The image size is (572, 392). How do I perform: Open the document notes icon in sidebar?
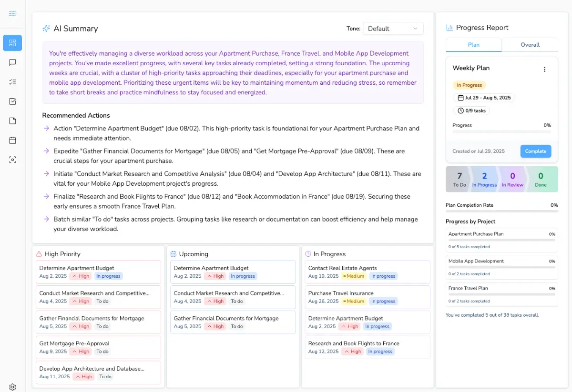(12, 121)
